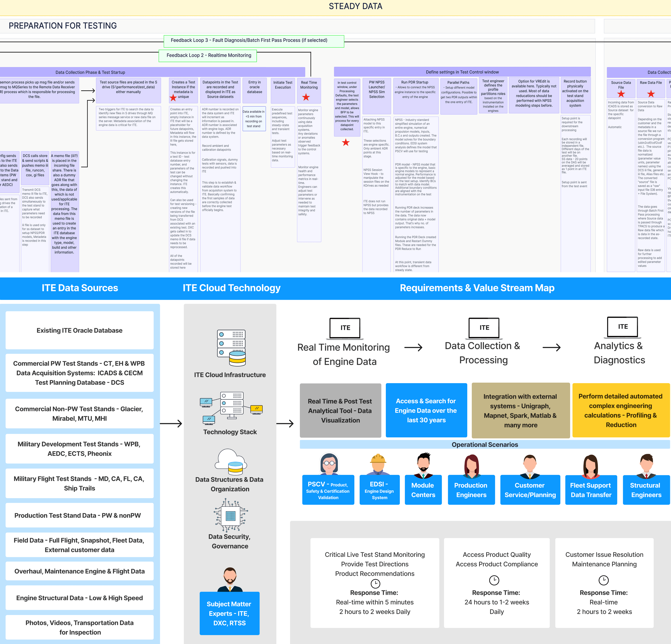671x644 pixels.
Task: Click the clock icon under Customer Issue Resolution
Action: click(x=603, y=580)
